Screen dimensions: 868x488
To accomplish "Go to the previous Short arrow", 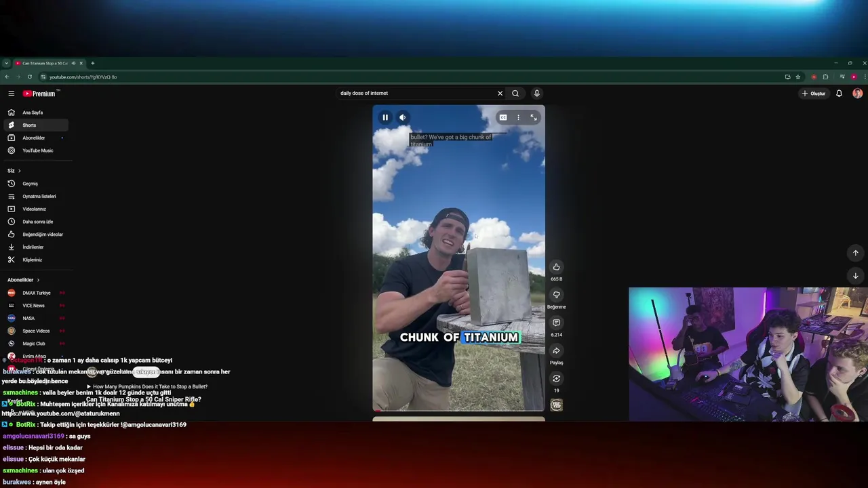I will 855,253.
